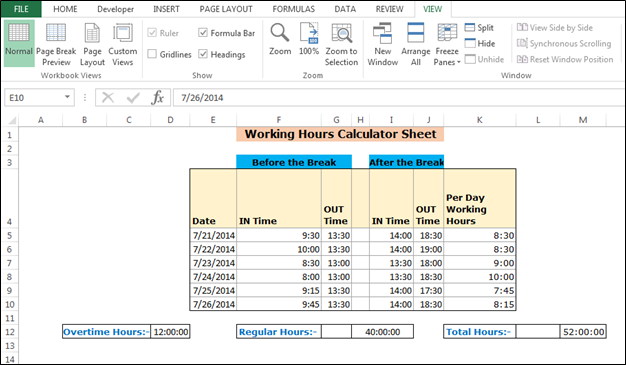This screenshot has height=365, width=626.
Task: Enable the Gridlines checkbox
Action: 152,54
